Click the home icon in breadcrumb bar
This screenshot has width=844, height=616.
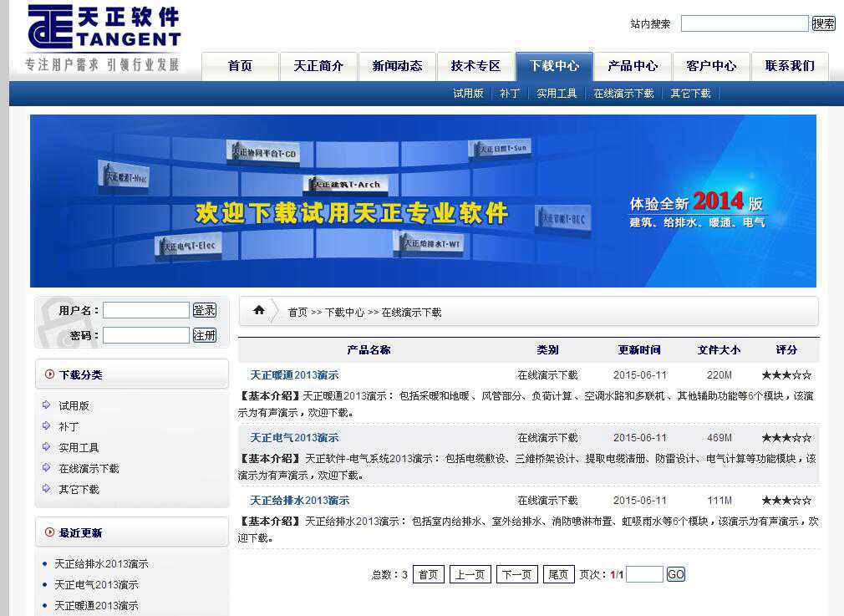[259, 310]
